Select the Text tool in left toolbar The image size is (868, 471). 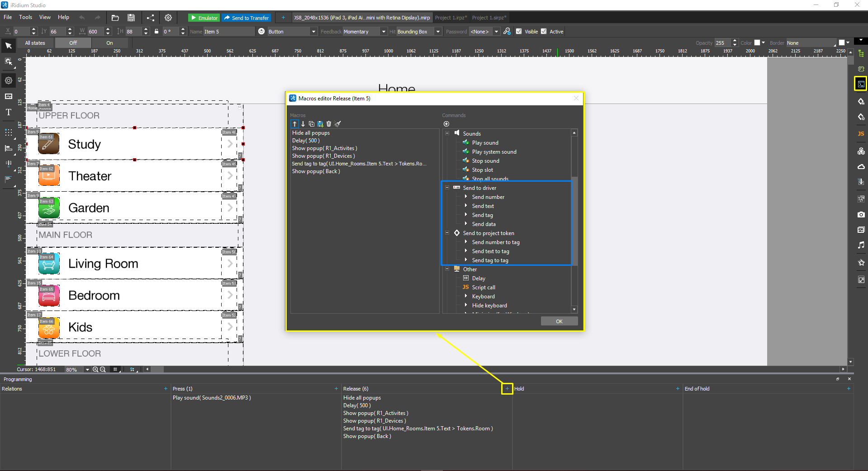coord(8,113)
